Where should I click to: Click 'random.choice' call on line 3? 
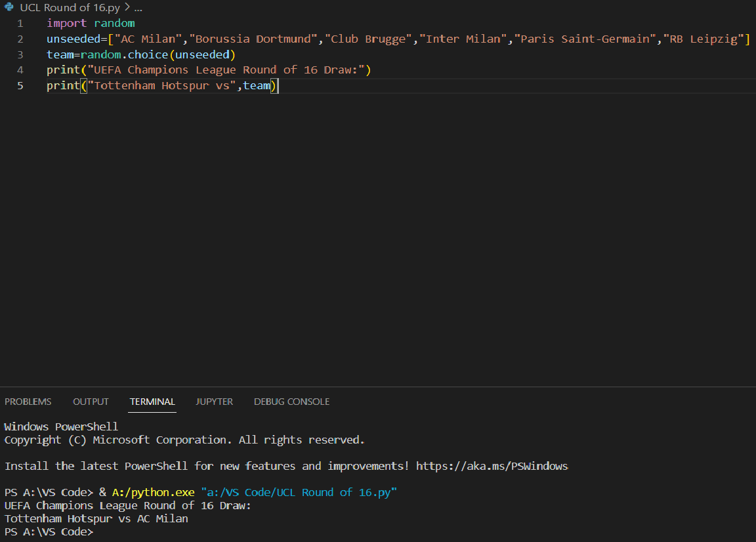click(125, 54)
